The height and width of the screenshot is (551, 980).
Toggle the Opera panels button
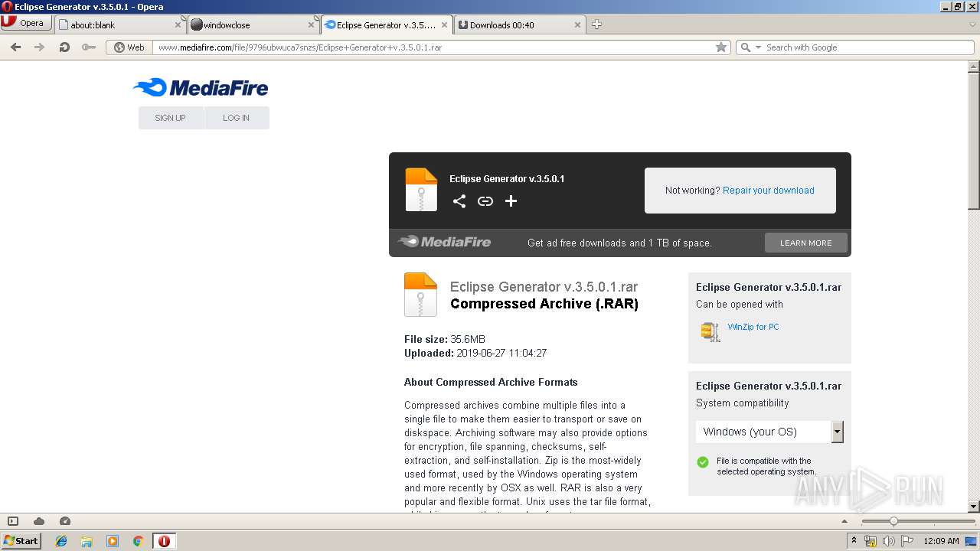point(13,521)
